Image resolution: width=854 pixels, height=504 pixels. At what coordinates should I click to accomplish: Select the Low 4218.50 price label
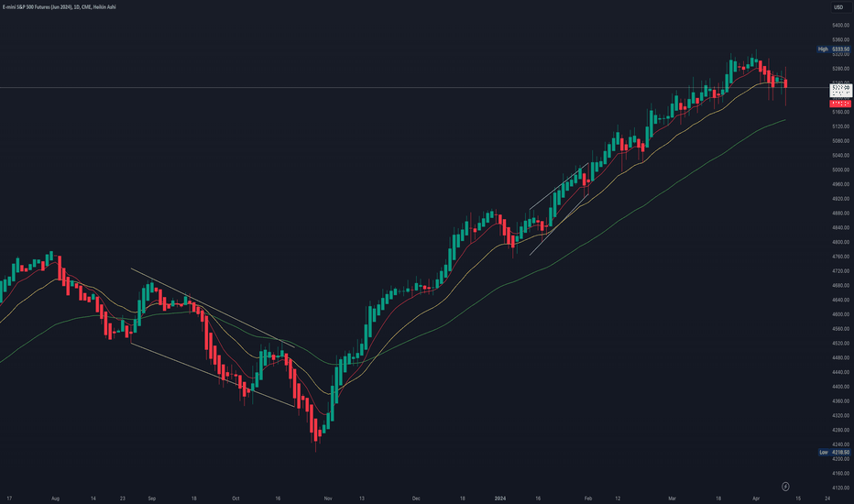(x=835, y=453)
